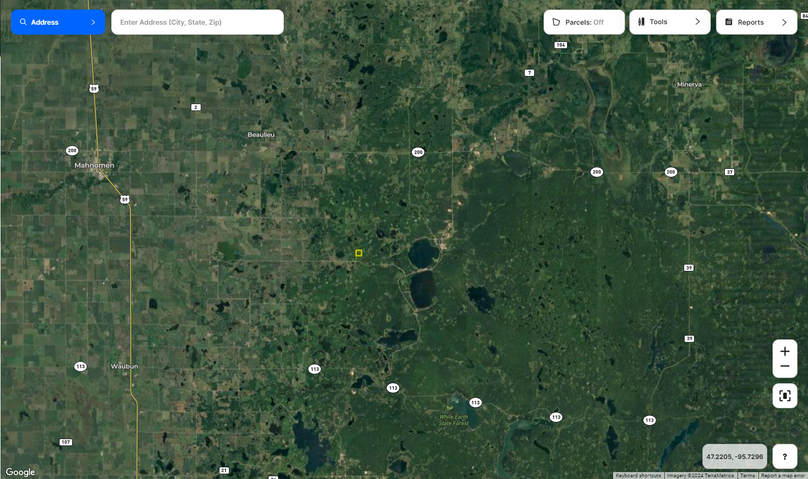
Task: Open help via the question mark button
Action: 785,456
